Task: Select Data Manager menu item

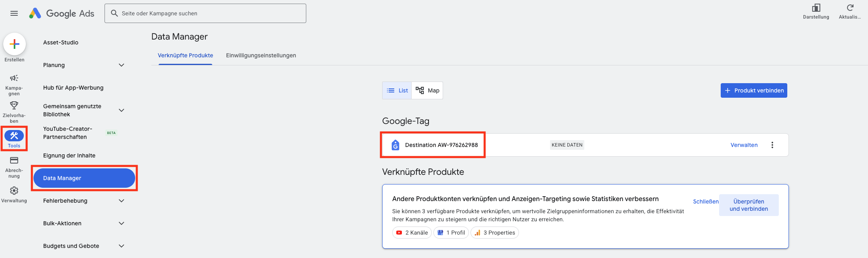Action: click(x=84, y=178)
